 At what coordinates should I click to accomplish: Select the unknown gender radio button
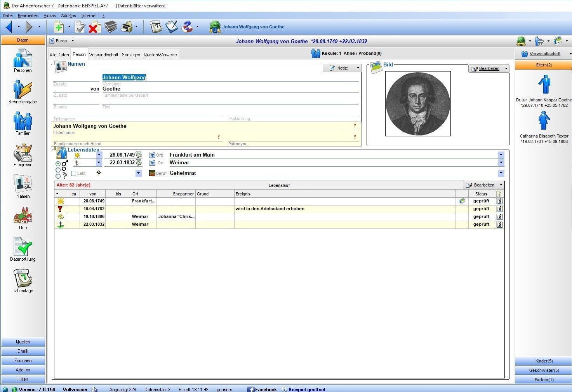[x=58, y=176]
